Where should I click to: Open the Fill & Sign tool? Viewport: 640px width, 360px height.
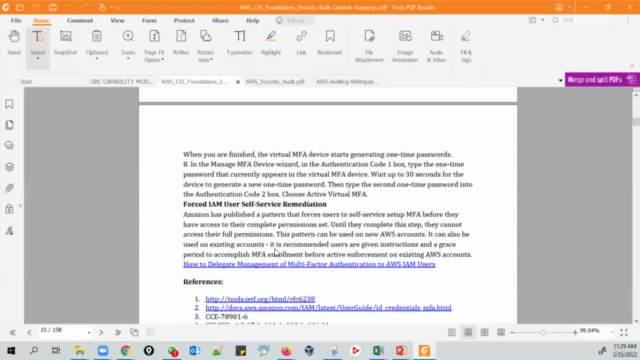[466, 46]
